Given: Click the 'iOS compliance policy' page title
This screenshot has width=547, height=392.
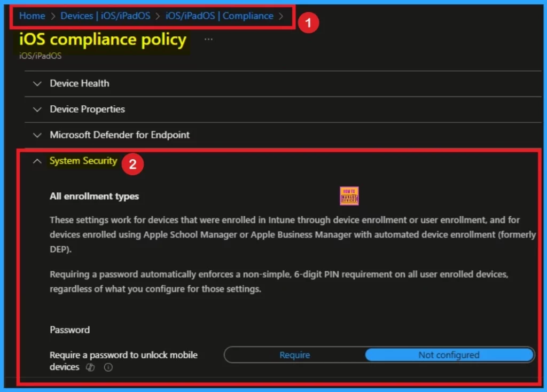Looking at the screenshot, I should tap(103, 39).
